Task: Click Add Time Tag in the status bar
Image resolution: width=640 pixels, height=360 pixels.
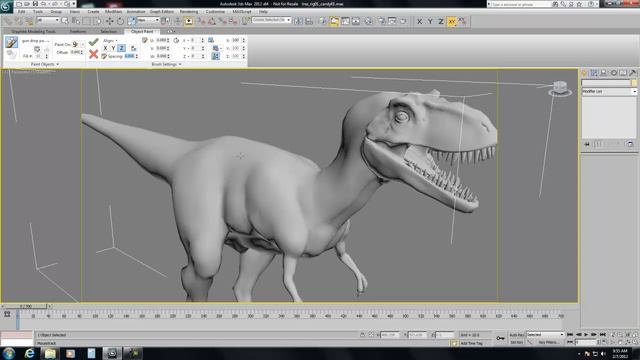Action: click(x=471, y=343)
